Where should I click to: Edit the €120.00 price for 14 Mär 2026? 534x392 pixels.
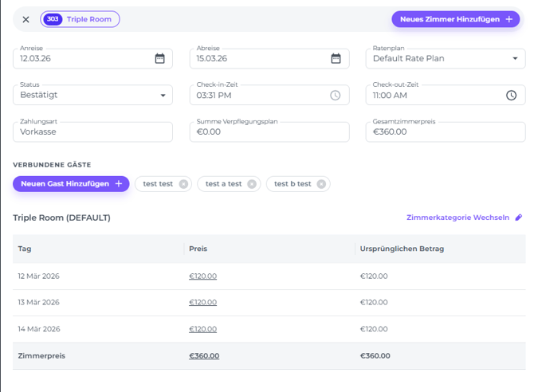coord(202,329)
